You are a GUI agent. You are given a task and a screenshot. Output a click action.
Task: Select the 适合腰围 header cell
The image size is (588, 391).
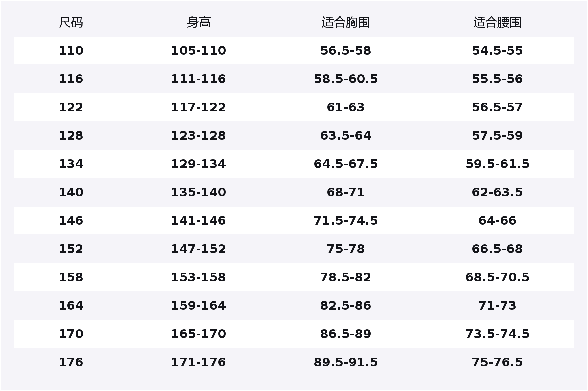pyautogui.click(x=497, y=23)
